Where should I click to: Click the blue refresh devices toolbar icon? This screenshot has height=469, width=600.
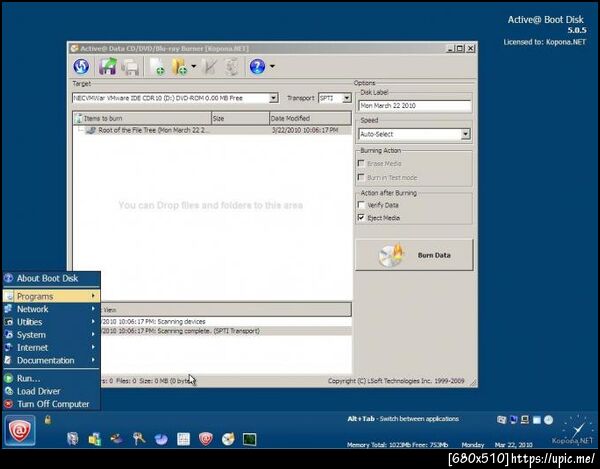81,67
